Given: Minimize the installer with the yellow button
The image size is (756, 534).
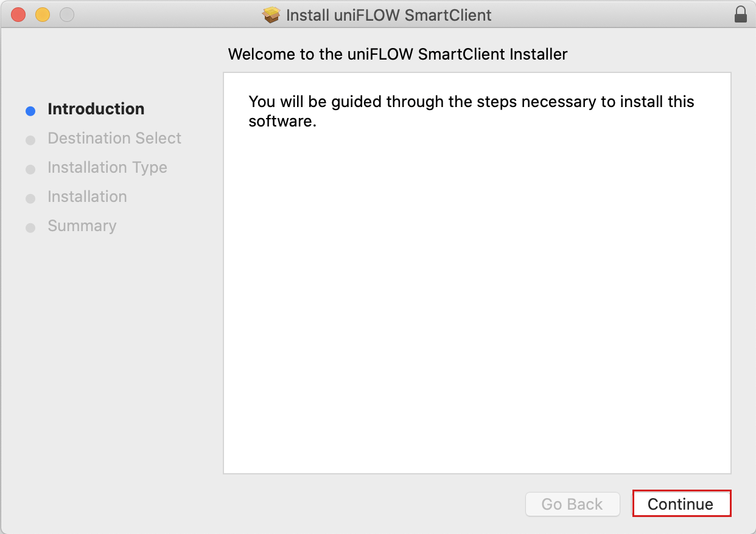Looking at the screenshot, I should pos(43,15).
